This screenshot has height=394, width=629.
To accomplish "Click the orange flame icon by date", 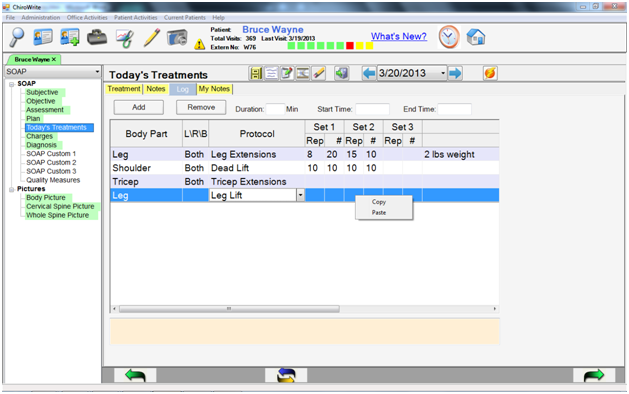I will coord(490,73).
